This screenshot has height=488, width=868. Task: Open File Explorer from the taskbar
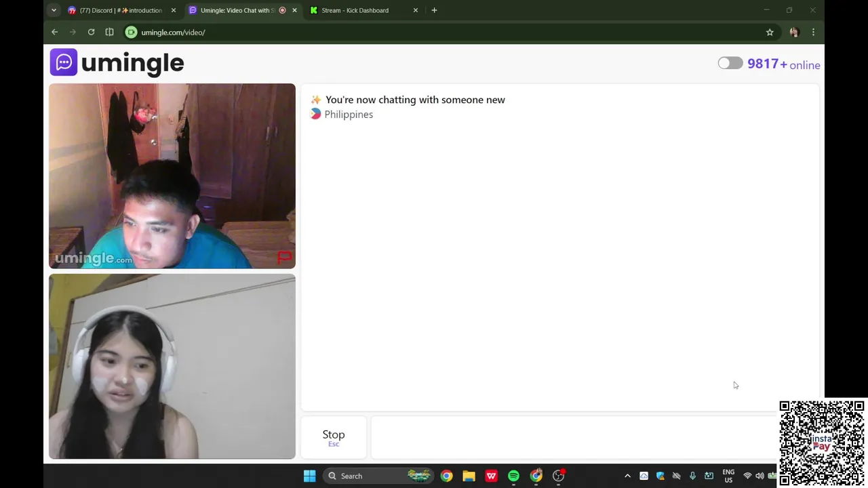click(x=469, y=476)
